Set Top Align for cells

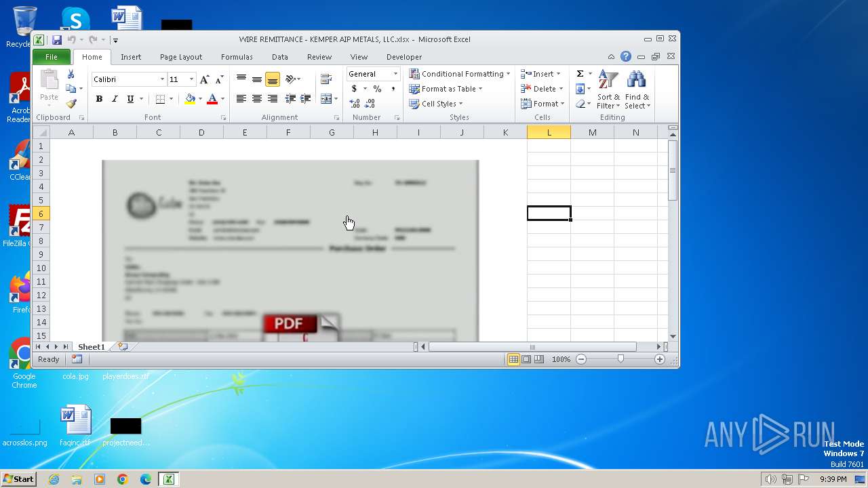point(241,79)
